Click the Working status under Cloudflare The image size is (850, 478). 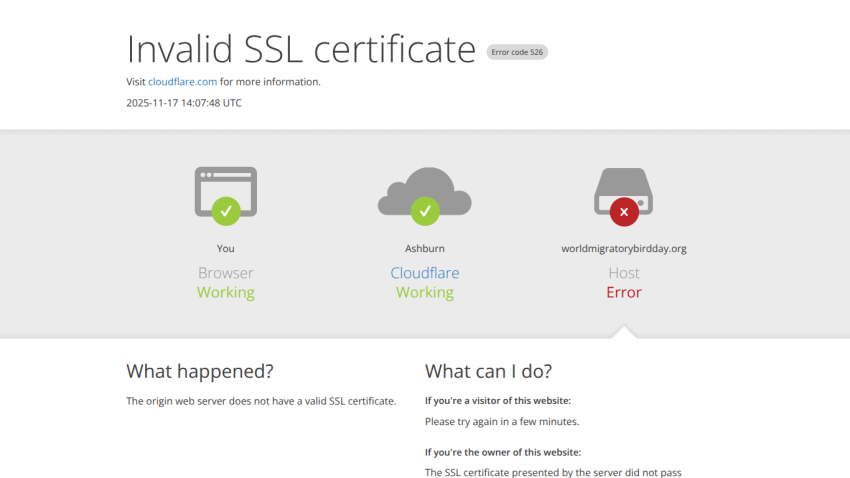[x=424, y=293]
